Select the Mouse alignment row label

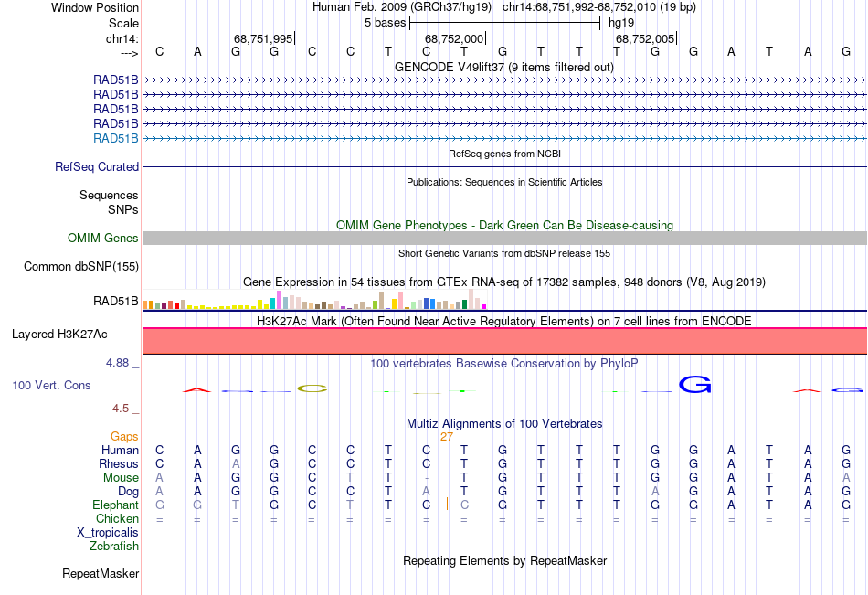pos(121,477)
